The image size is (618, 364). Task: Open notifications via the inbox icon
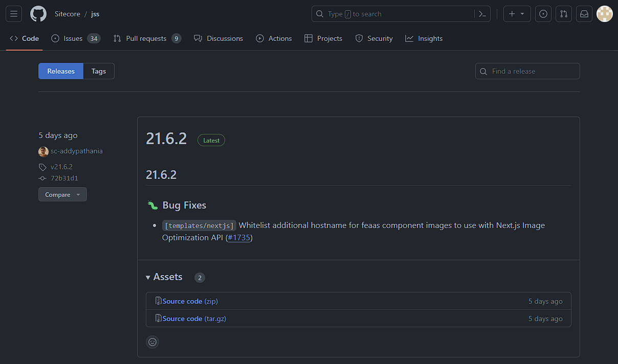tap(584, 14)
